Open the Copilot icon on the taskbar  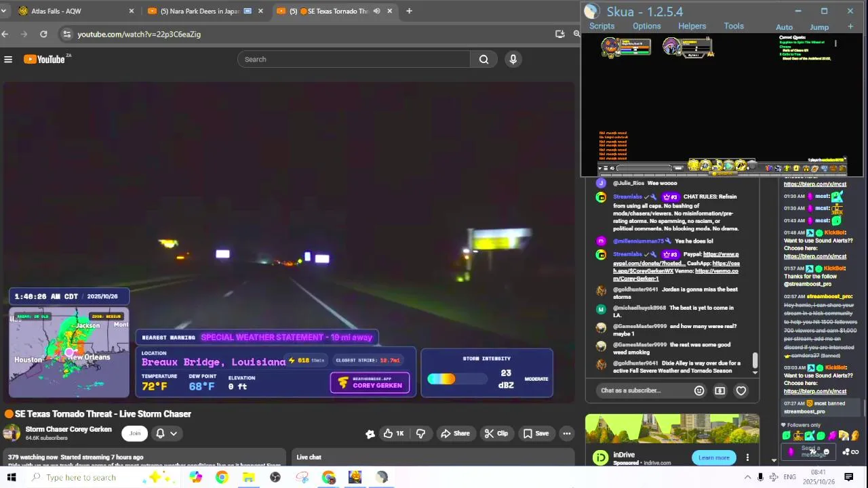pyautogui.click(x=195, y=477)
